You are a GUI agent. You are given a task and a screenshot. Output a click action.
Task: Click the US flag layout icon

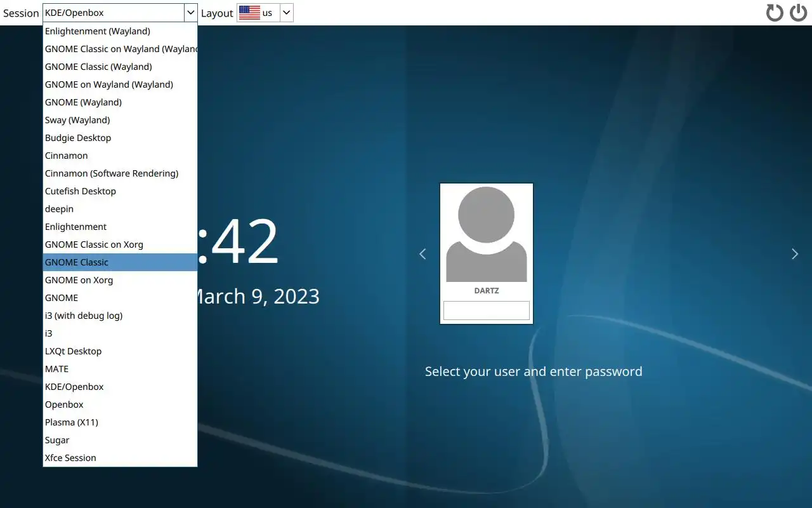pos(249,13)
